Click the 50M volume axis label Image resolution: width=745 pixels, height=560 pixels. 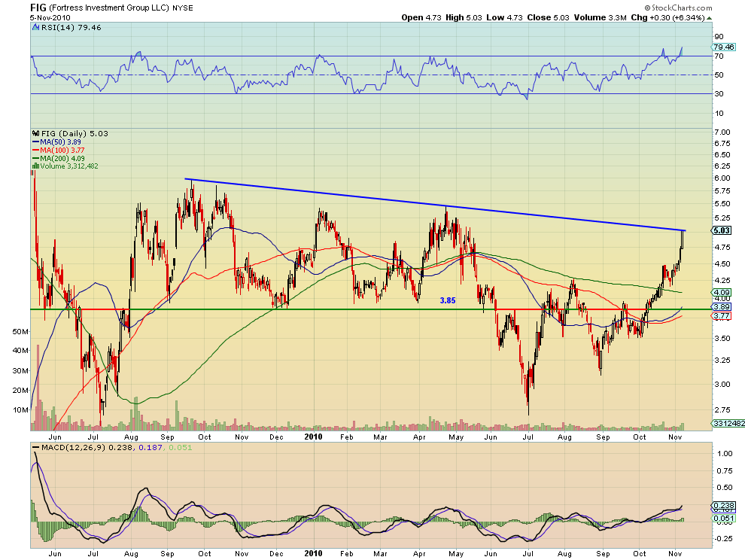[20, 331]
